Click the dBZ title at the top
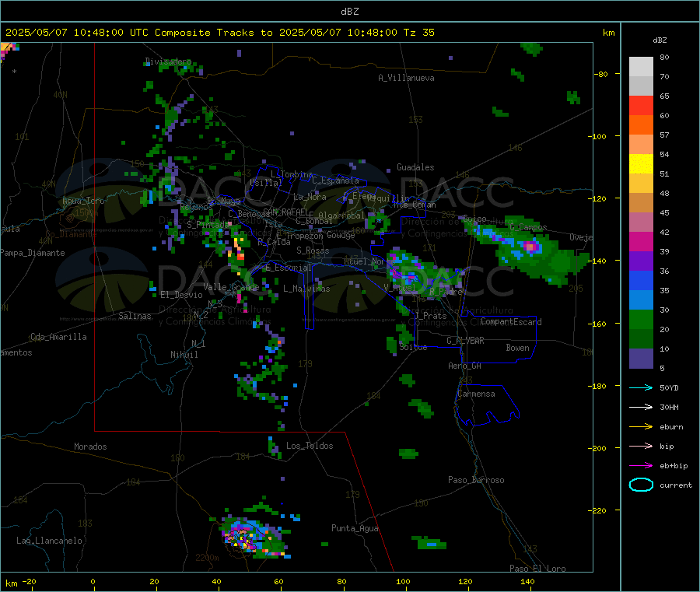The width and height of the screenshot is (700, 592). 349,12
